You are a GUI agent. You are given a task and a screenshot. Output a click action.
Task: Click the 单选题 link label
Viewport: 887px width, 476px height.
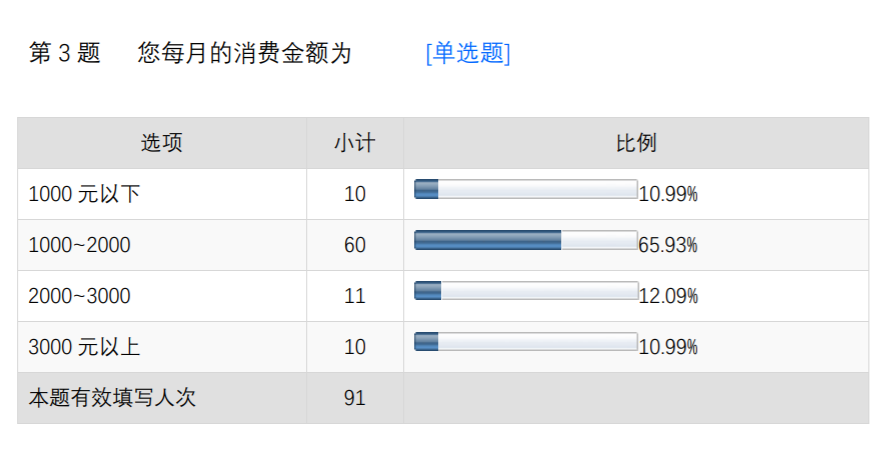coord(468,53)
